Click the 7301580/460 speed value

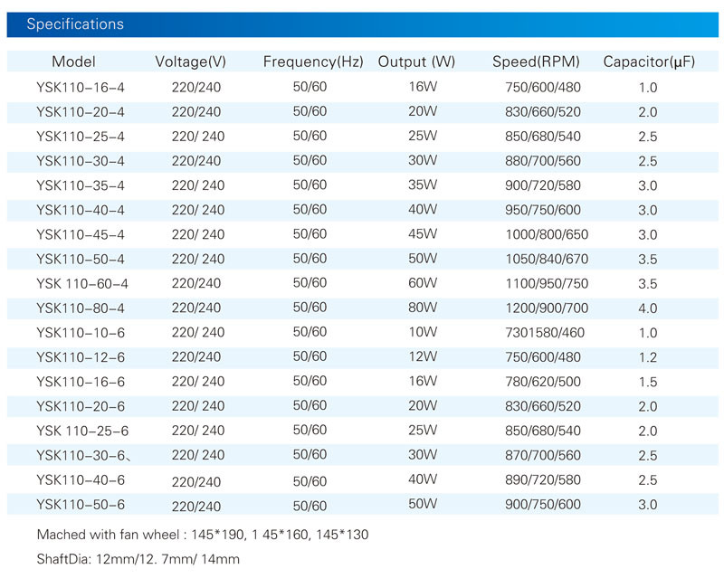546,332
